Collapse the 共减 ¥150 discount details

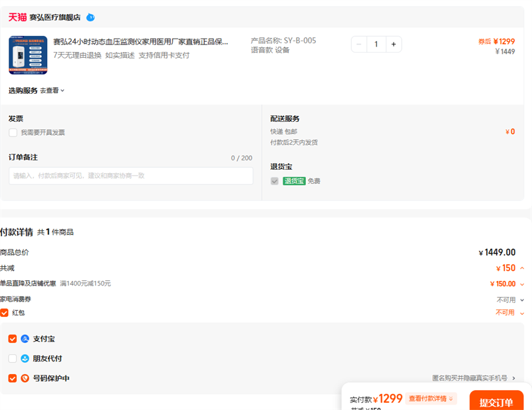pyautogui.click(x=521, y=268)
